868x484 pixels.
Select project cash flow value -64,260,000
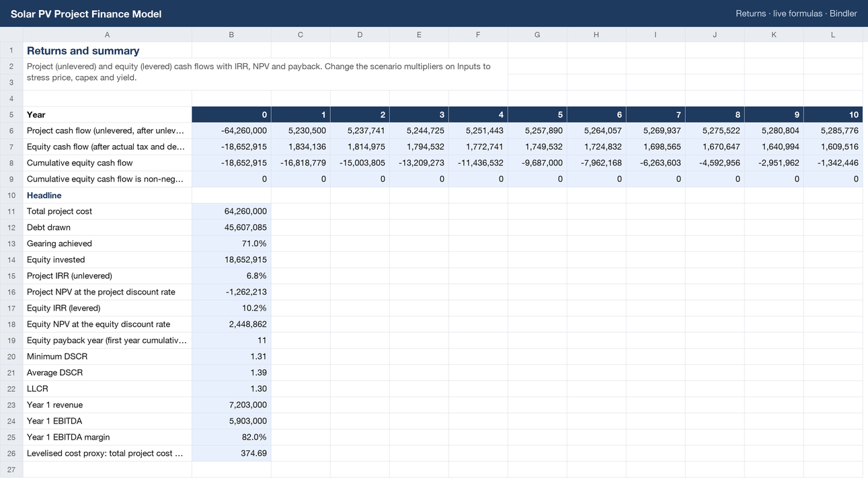[231, 130]
